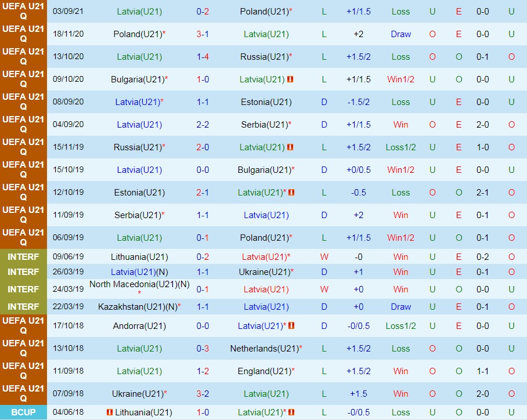Click red card icon after Latvia(U21) in BCUP row
Image resolution: width=527 pixels, height=420 pixels.
(x=291, y=412)
